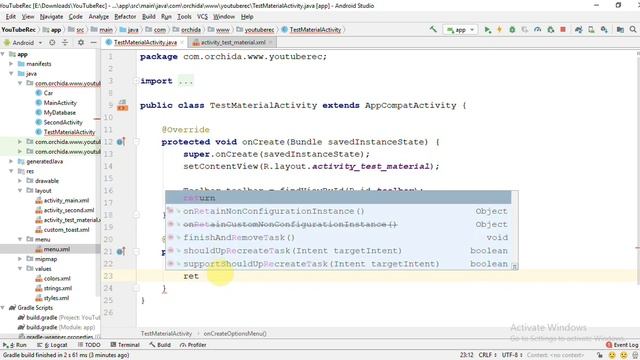Open the Profile app gauge icon
640x360 pixels.
point(538,29)
